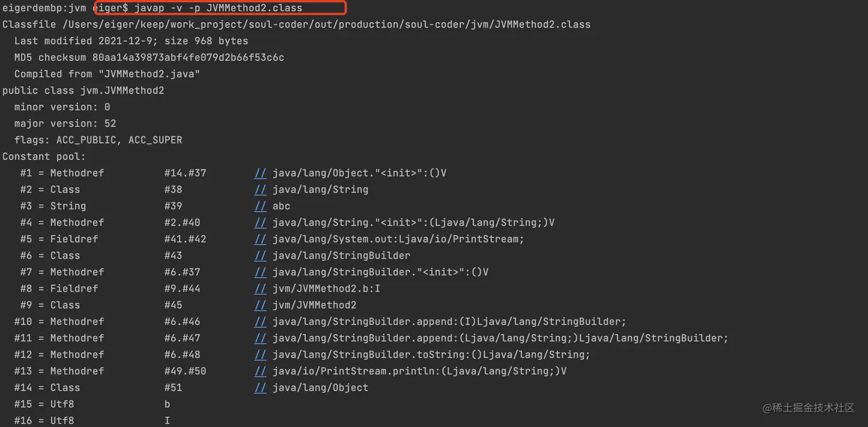Image resolution: width=868 pixels, height=427 pixels.
Task: Click the // link on line #11 append String
Action: click(x=261, y=338)
